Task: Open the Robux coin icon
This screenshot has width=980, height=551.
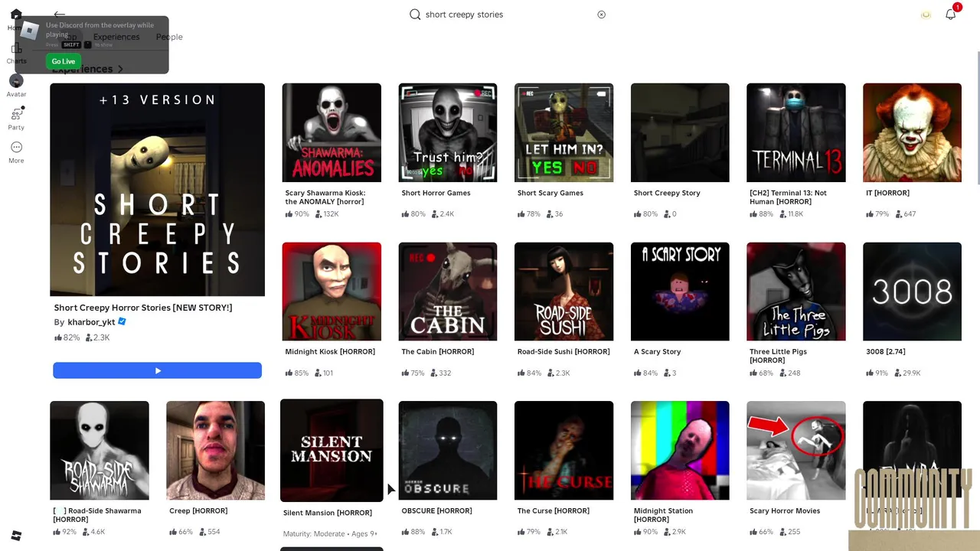Action: (x=926, y=15)
